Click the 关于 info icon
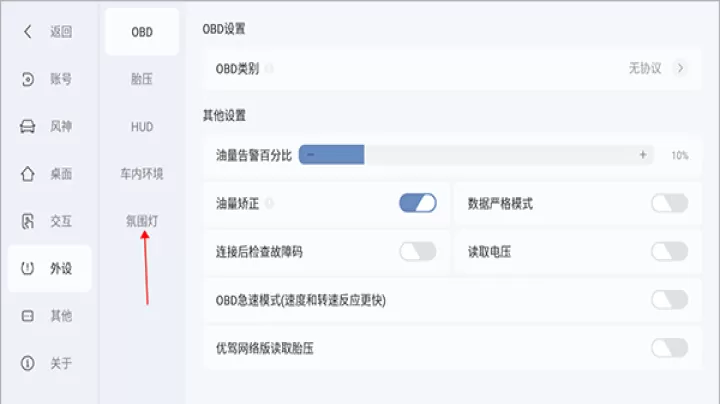The height and width of the screenshot is (404, 720). pyautogui.click(x=28, y=363)
